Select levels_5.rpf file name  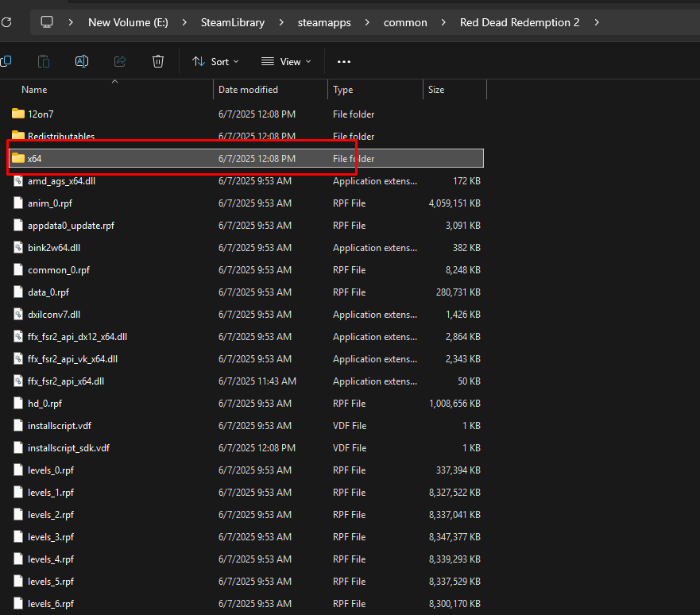(x=51, y=582)
